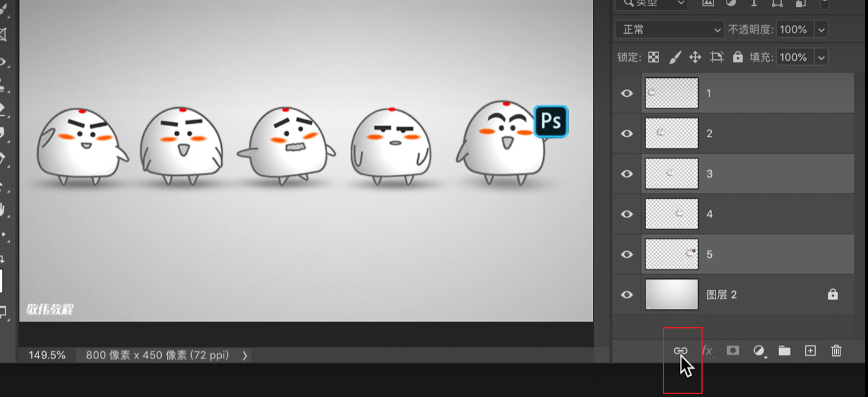The width and height of the screenshot is (868, 397).
Task: Select the layer 4 thumbnail
Action: 671,214
